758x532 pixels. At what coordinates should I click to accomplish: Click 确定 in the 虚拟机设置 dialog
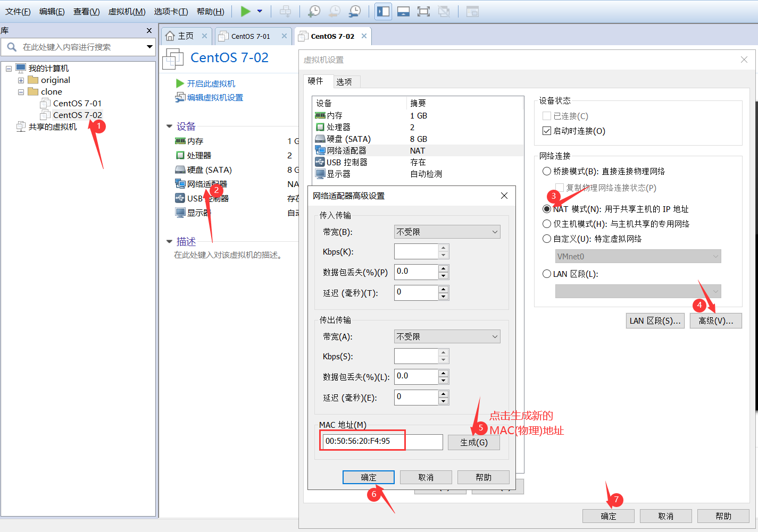pyautogui.click(x=609, y=516)
